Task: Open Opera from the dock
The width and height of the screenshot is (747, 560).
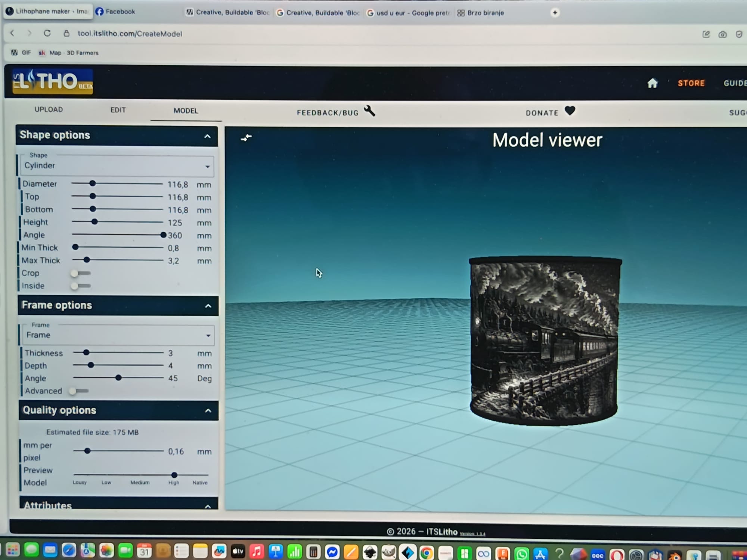Action: [x=617, y=555]
